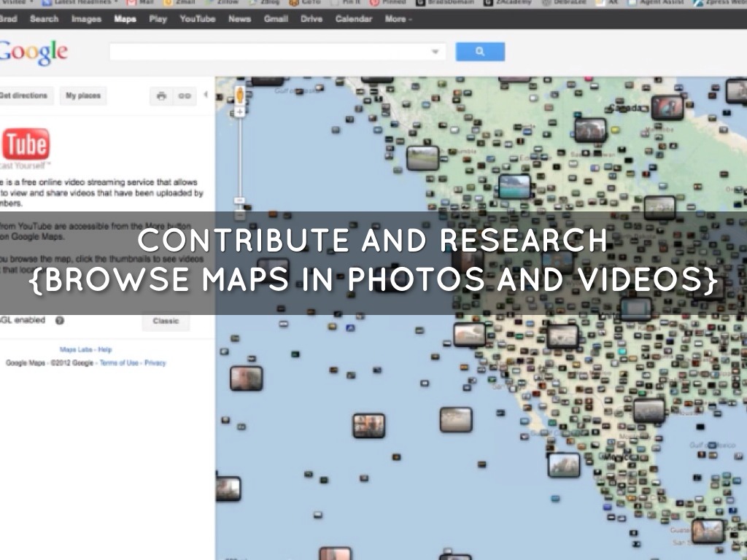Click the blue search magnifier button
This screenshot has height=560, width=747.
(480, 52)
